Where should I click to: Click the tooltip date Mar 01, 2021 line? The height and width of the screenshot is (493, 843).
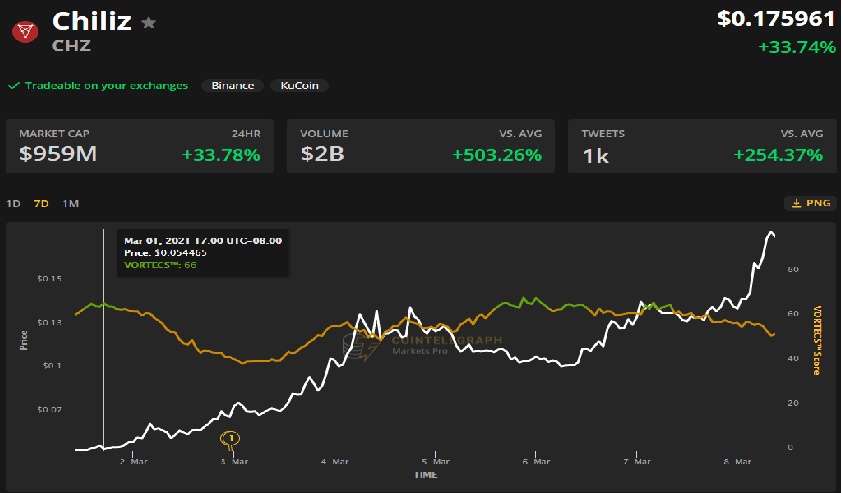(x=203, y=240)
